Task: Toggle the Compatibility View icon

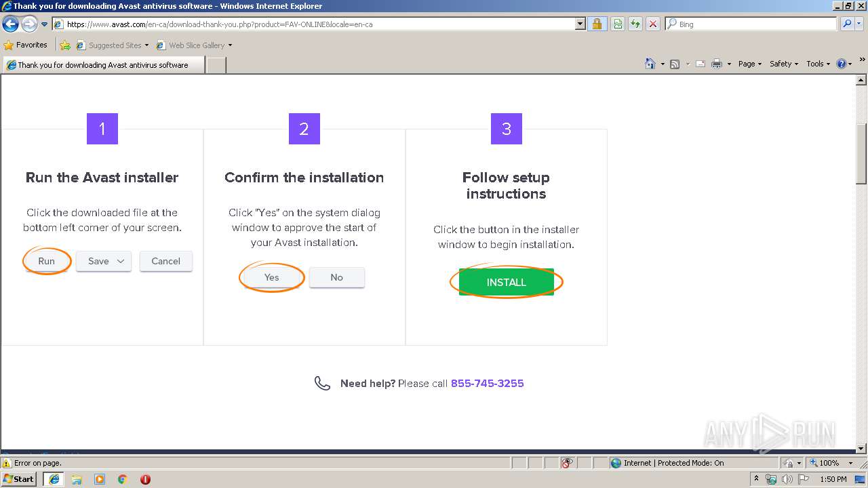Action: 618,24
